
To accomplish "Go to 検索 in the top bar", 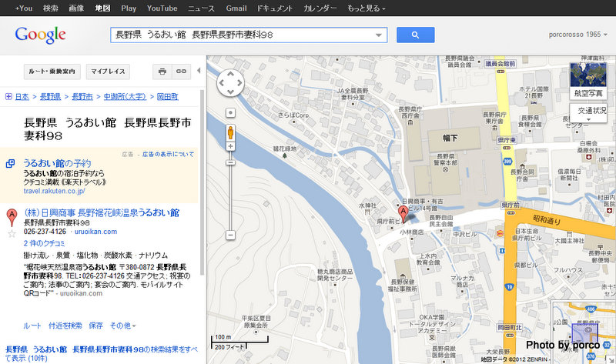I will coord(51,8).
